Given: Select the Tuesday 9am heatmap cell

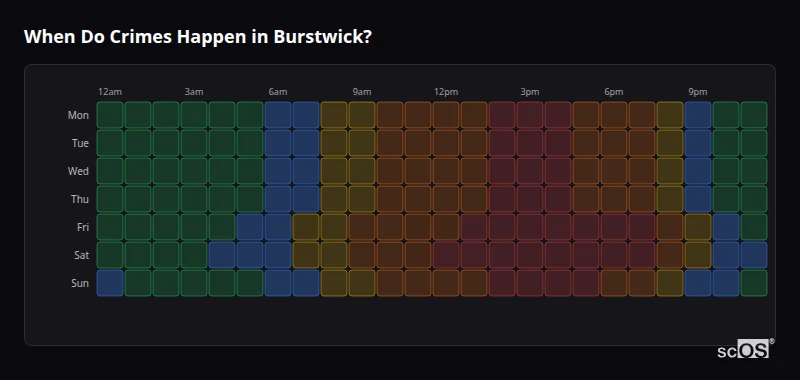Looking at the screenshot, I should click(x=362, y=143).
